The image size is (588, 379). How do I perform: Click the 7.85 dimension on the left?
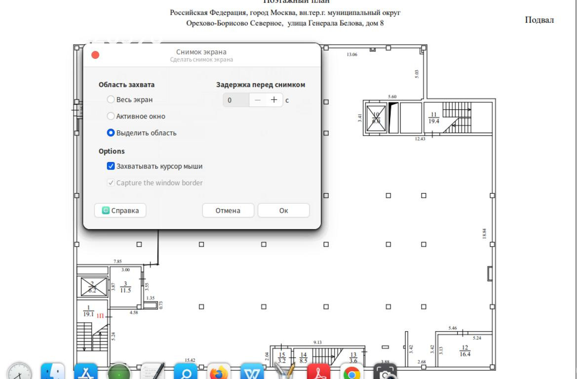[x=118, y=261]
